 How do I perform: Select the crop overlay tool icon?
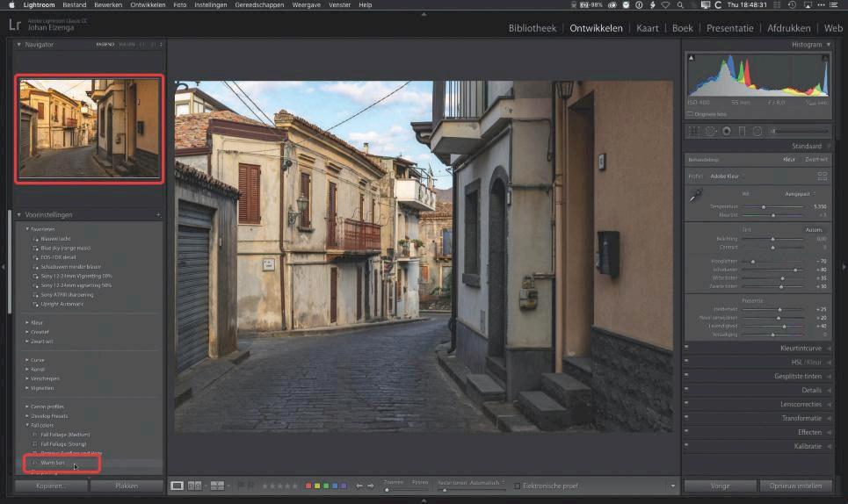(x=694, y=131)
